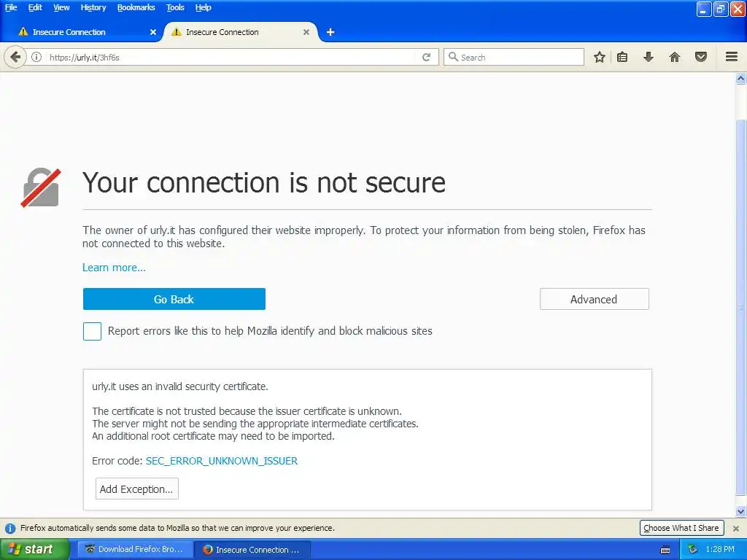
Task: Select the second Insecure Connection tab
Action: tap(241, 32)
